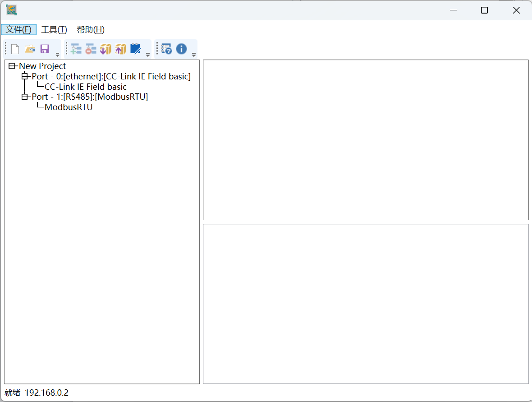Open the 工具(T) menu
Screen dimensions: 532x402
point(54,29)
